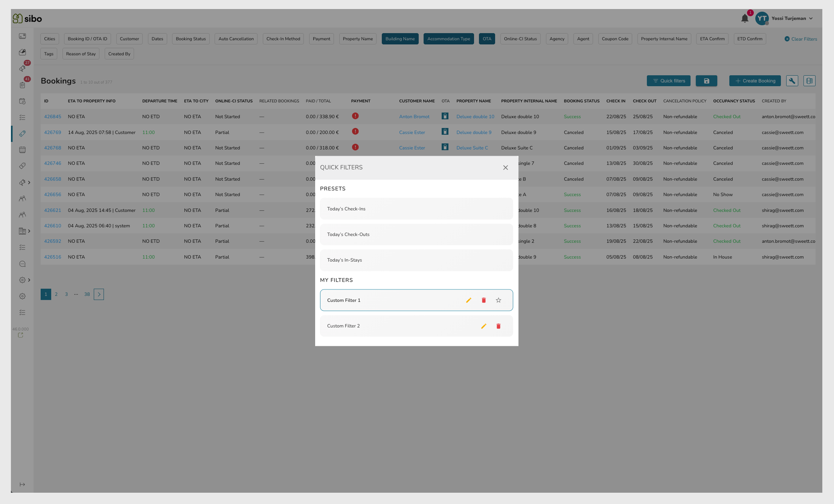This screenshot has width=834, height=504.
Task: Toggle the Building Name filter chip
Action: [400, 39]
